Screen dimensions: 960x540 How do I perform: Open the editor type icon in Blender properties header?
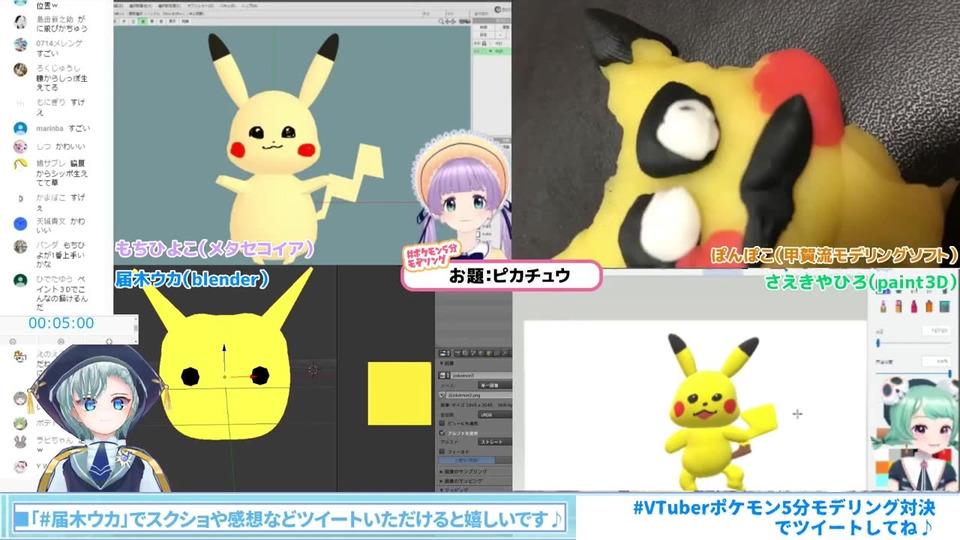click(x=443, y=353)
